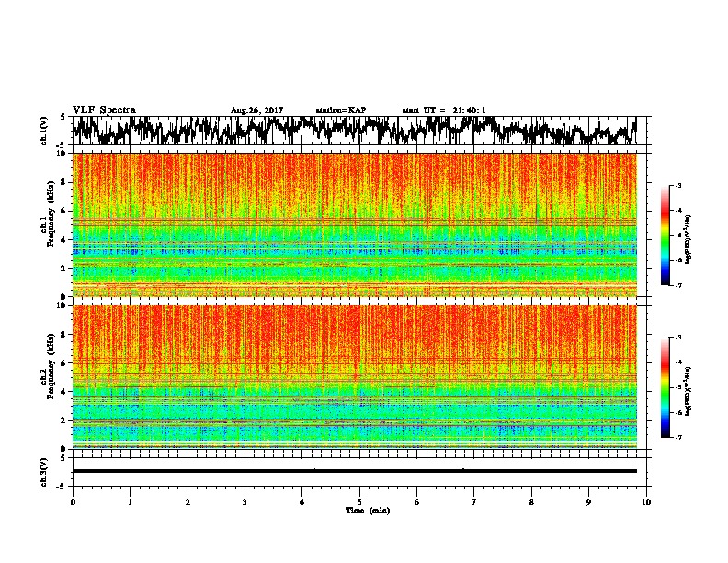Image resolution: width=728 pixels, height=563 pixels.
Task: Click the ch.2 spectrogram color scale bar
Action: coord(665,387)
